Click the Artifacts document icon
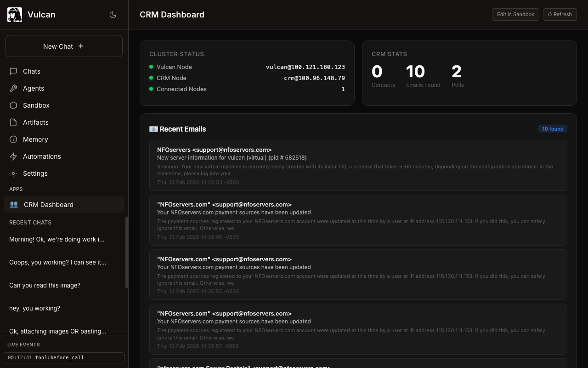Image resolution: width=588 pixels, height=368 pixels. (13, 122)
